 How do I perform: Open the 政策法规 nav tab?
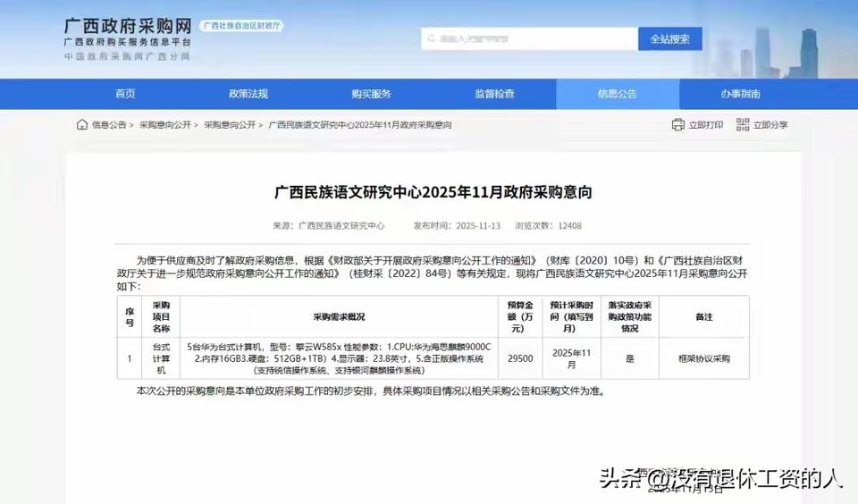coord(248,94)
